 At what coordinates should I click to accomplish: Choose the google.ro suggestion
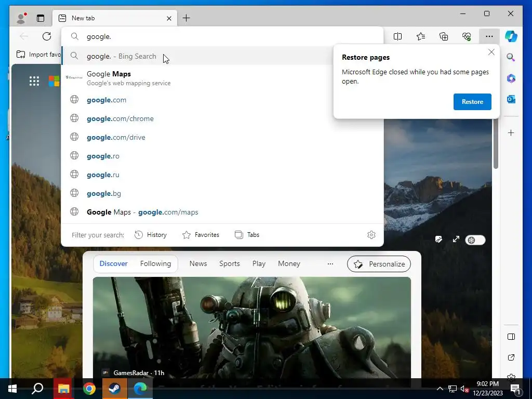point(222,156)
